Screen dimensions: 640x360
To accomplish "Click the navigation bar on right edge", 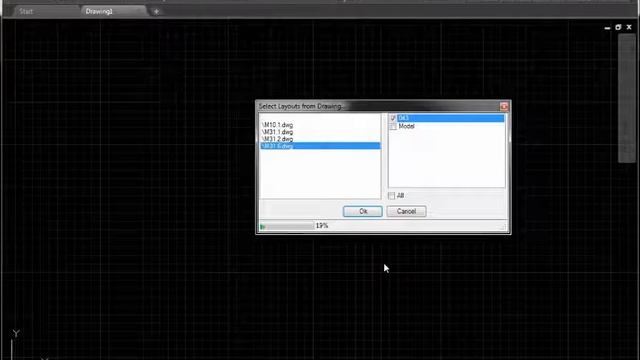I will pyautogui.click(x=627, y=98).
